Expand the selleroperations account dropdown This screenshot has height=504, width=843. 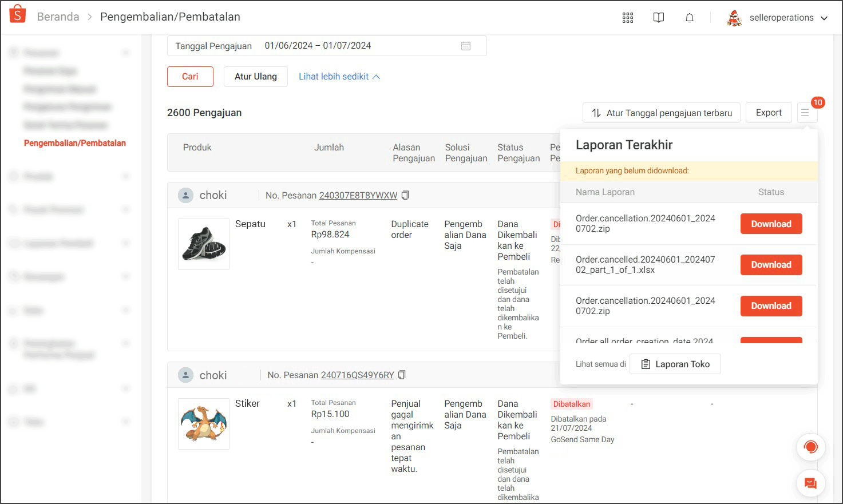click(x=824, y=18)
